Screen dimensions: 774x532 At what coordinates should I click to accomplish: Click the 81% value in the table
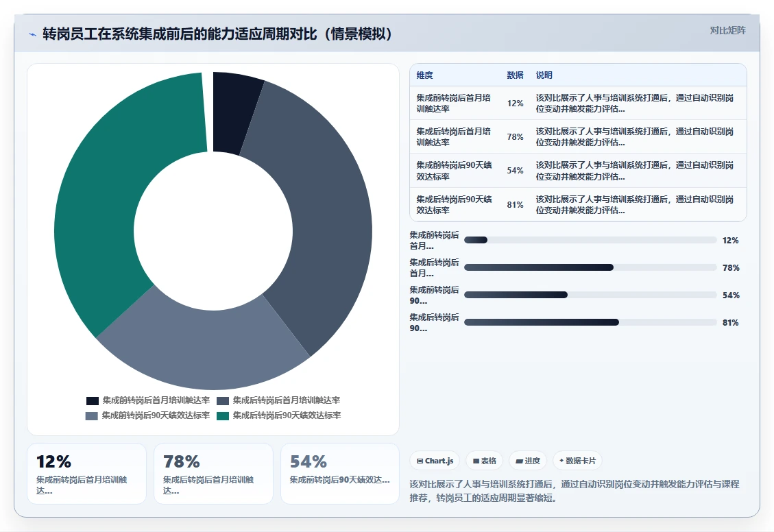[x=516, y=204]
